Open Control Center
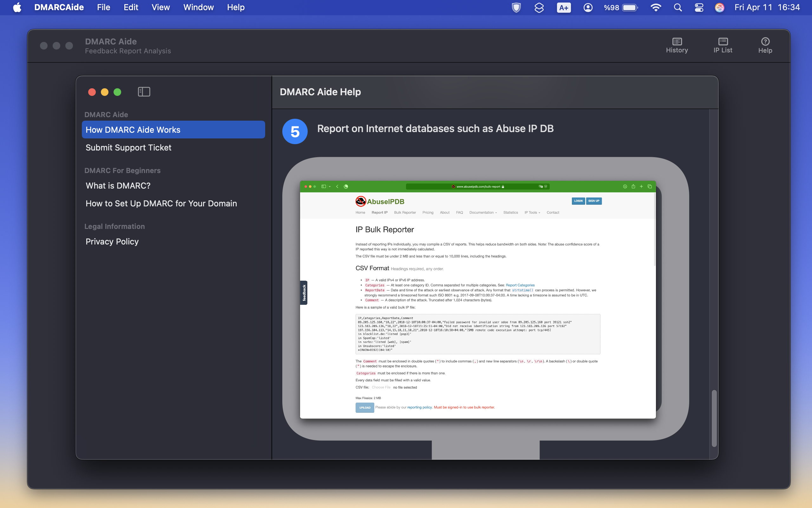Viewport: 812px width, 508px height. (699, 7)
